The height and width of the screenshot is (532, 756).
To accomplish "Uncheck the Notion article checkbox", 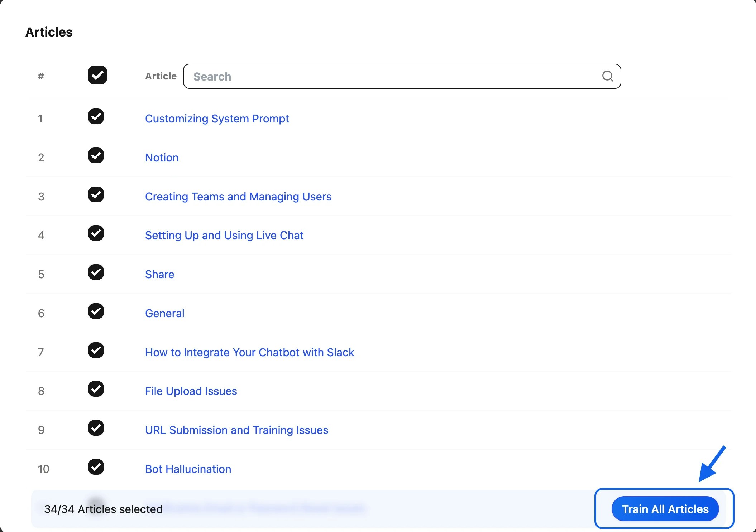I will pyautogui.click(x=96, y=155).
